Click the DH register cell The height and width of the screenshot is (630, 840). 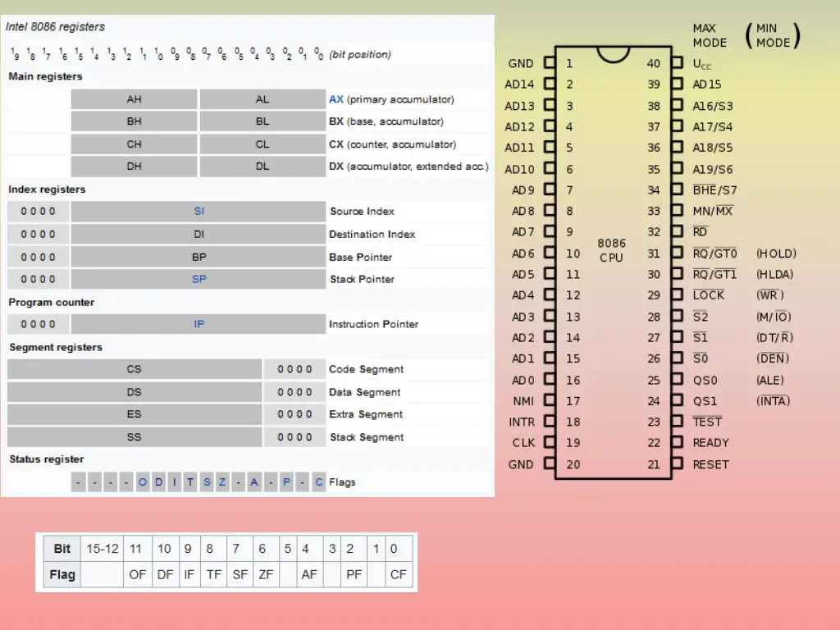point(134,167)
